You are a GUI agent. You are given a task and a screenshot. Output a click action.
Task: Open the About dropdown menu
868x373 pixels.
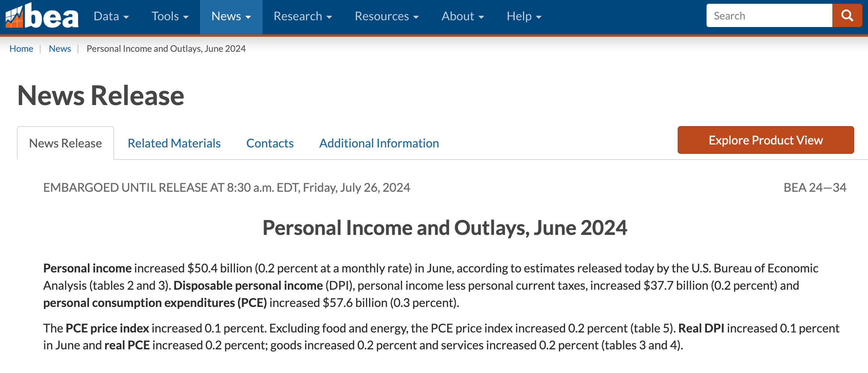pos(463,17)
